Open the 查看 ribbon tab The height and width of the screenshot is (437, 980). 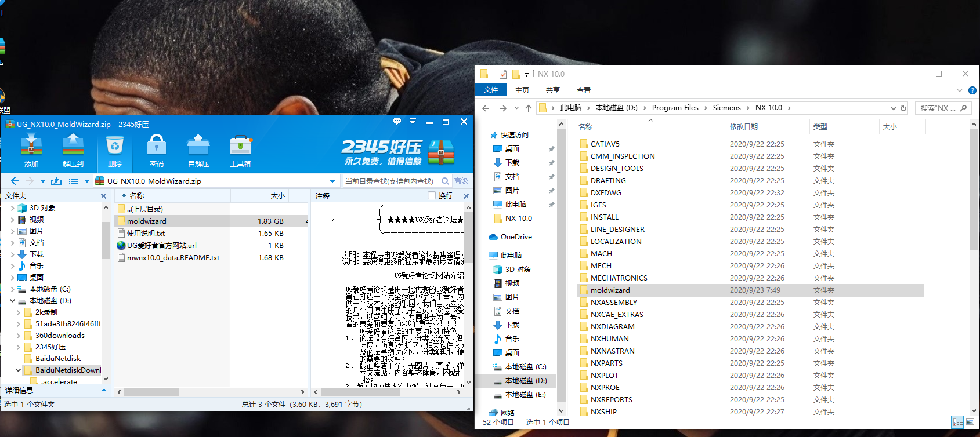coord(584,90)
